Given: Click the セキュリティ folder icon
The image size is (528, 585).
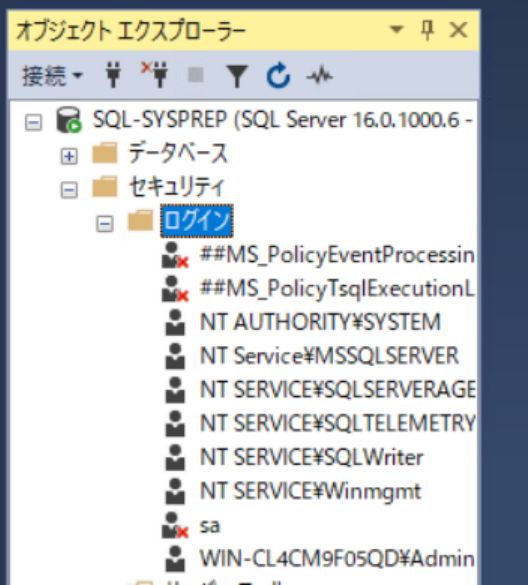Looking at the screenshot, I should click(105, 186).
